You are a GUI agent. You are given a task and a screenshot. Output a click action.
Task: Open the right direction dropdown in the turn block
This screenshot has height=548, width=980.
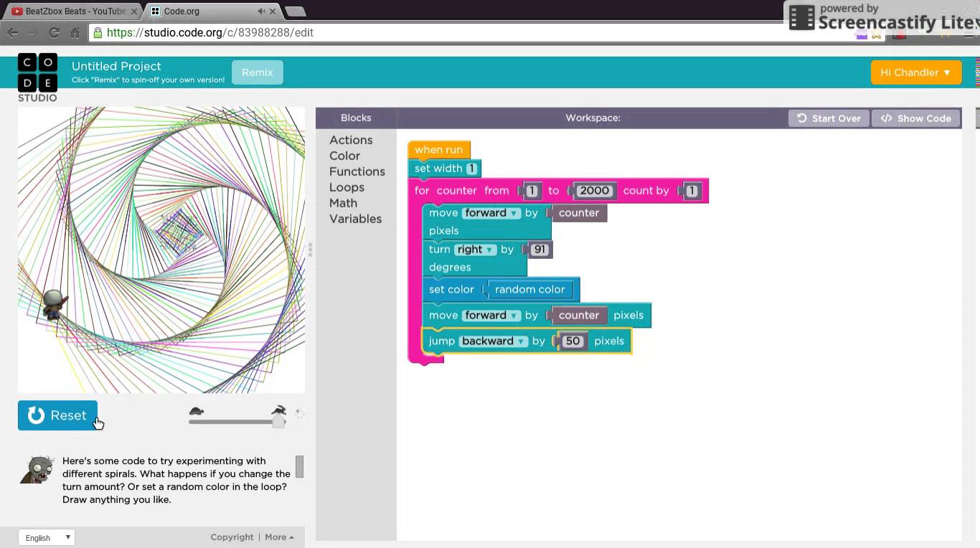click(x=489, y=249)
